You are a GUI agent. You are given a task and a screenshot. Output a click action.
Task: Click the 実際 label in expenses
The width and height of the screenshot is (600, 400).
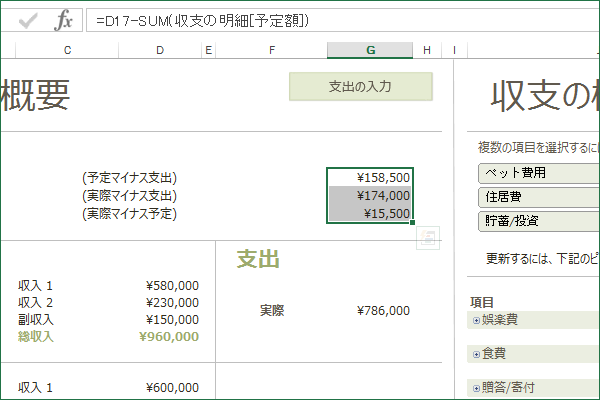[x=272, y=310]
